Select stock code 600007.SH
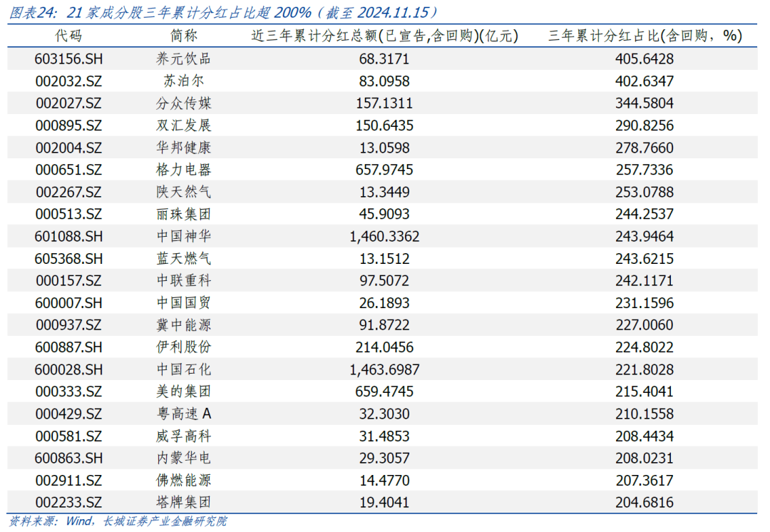 pyautogui.click(x=68, y=303)
